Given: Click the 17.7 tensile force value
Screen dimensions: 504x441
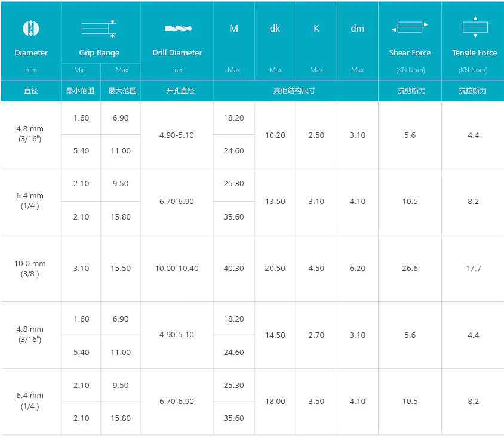Looking at the screenshot, I should [474, 268].
